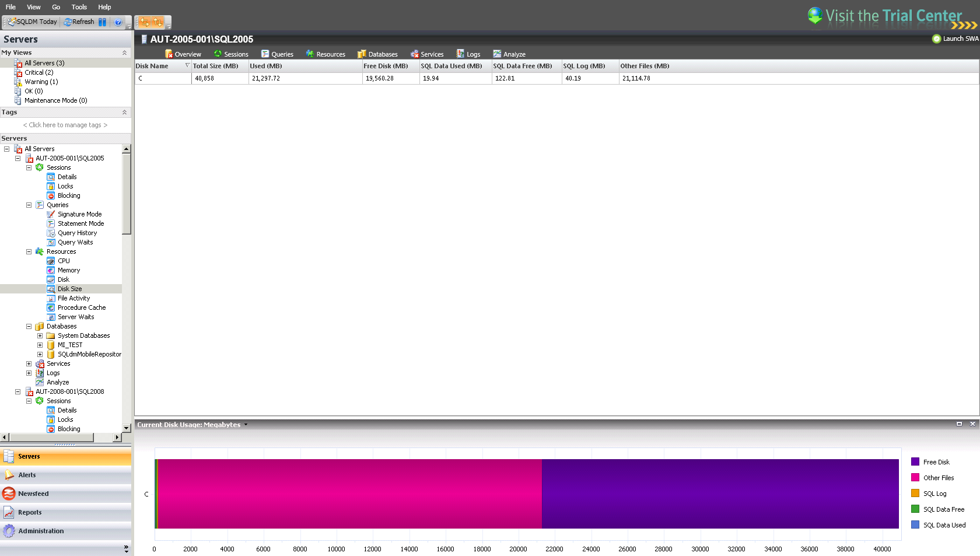Select the MI_TEST database
The width and height of the screenshot is (980, 556).
click(70, 345)
